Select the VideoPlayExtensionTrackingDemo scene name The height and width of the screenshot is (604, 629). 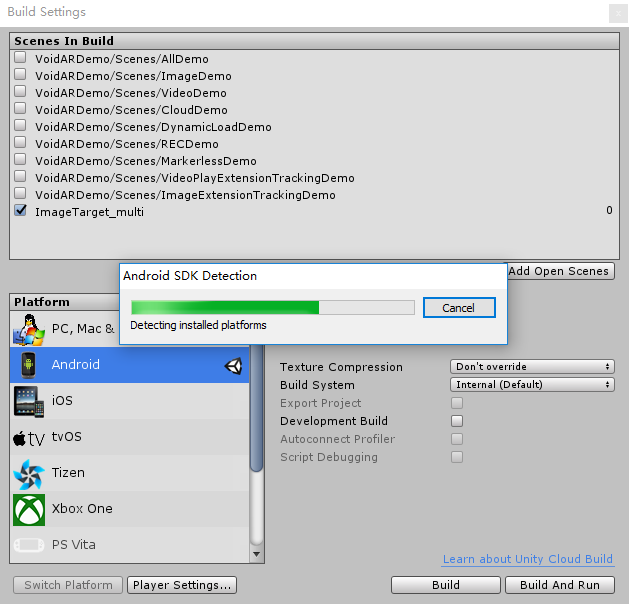click(x=195, y=178)
